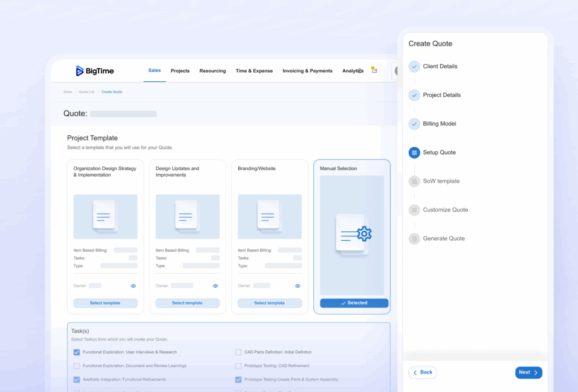Open the Resourcing menu
This screenshot has height=392, width=578.
coord(212,71)
